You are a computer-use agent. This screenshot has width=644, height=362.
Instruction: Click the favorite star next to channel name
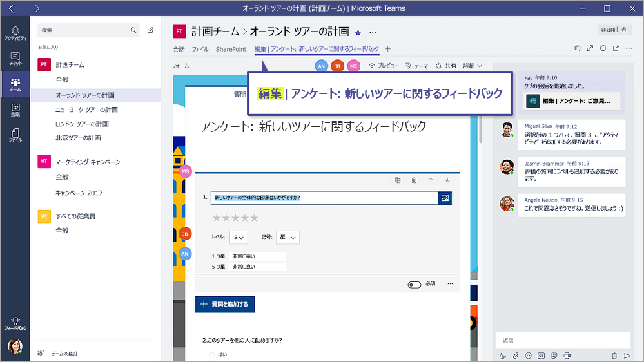tap(358, 33)
